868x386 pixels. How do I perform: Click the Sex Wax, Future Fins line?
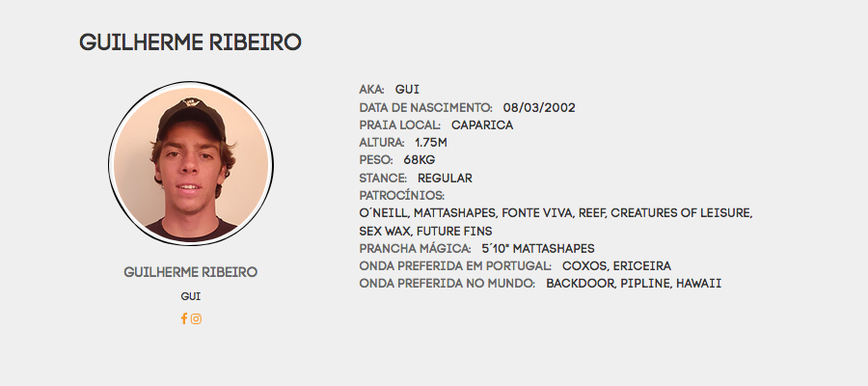(425, 231)
